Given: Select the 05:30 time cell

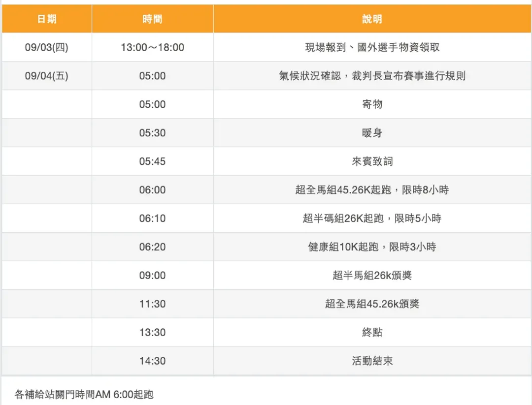Looking at the screenshot, I should [x=152, y=133].
